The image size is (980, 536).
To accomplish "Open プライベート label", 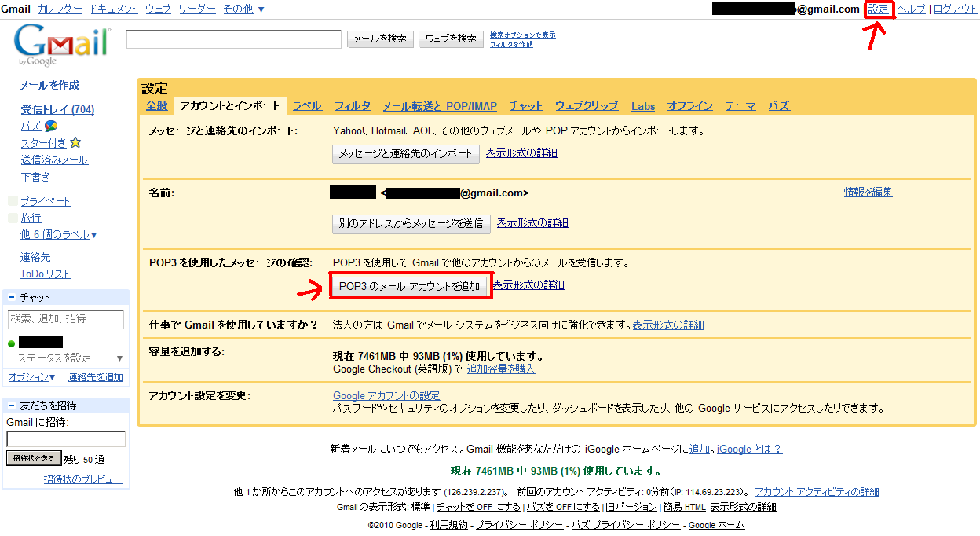I will [x=46, y=202].
